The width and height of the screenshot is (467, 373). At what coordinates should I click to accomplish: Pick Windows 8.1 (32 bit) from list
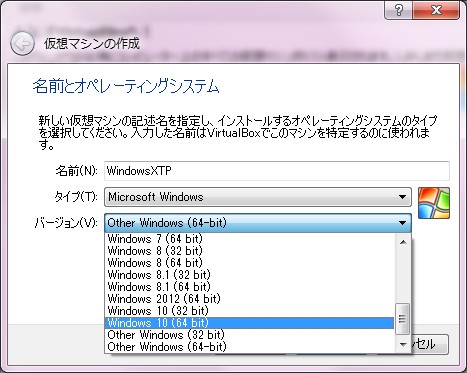tap(249, 275)
